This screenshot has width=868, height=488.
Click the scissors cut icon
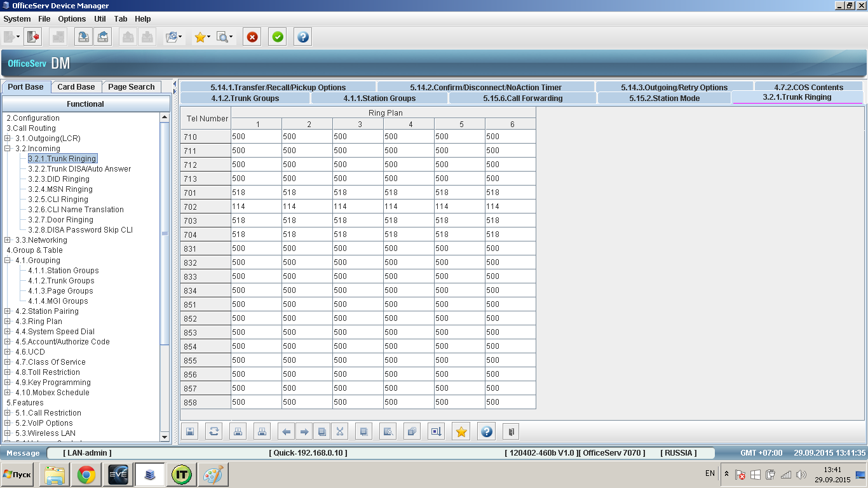340,431
